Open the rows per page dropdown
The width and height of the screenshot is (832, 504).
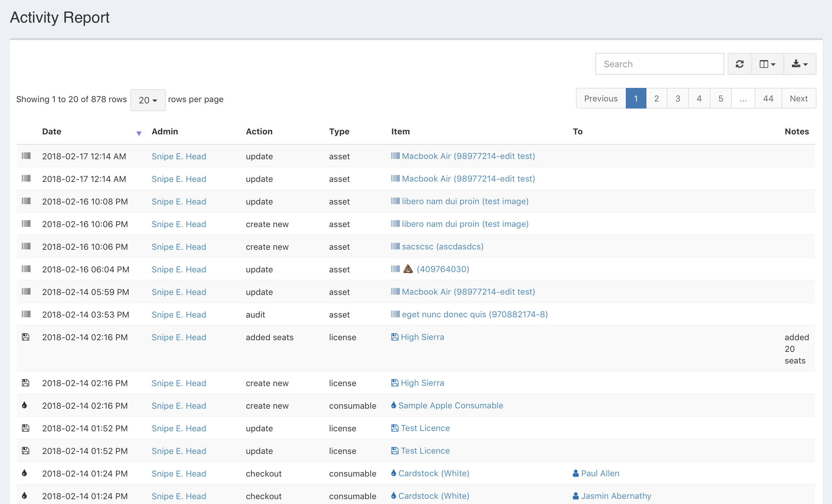148,100
